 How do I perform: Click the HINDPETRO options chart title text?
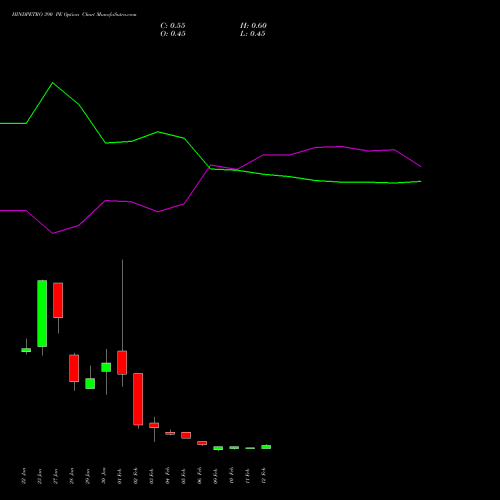tap(74, 15)
